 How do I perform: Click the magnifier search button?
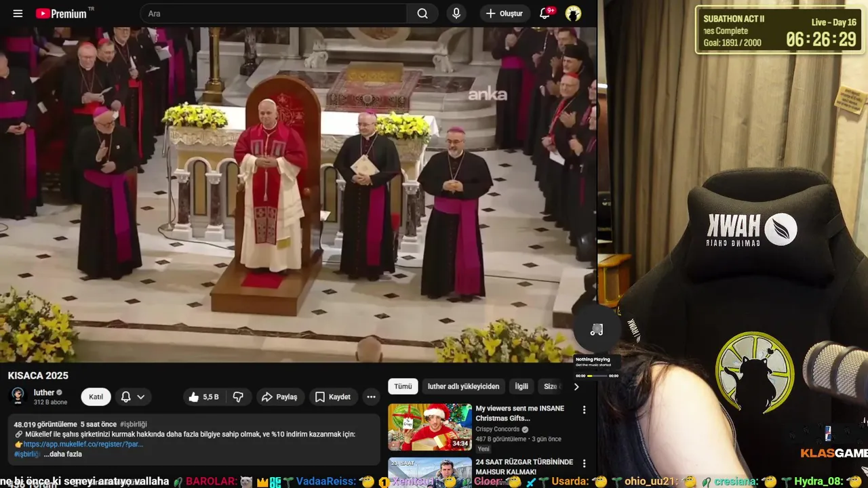(x=422, y=14)
